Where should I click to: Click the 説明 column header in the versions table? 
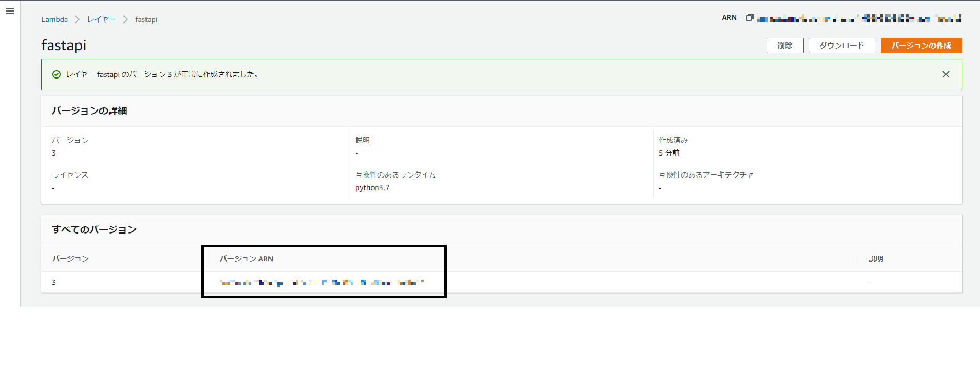click(x=876, y=259)
